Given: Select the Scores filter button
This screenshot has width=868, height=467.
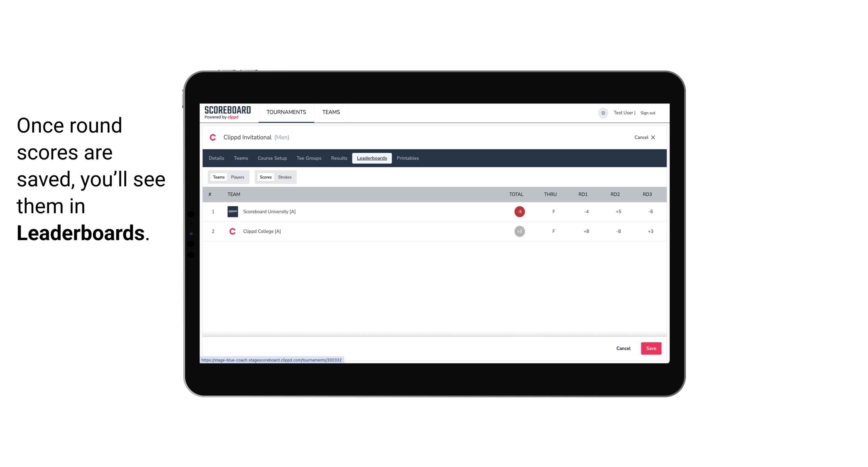Looking at the screenshot, I should coord(265,177).
